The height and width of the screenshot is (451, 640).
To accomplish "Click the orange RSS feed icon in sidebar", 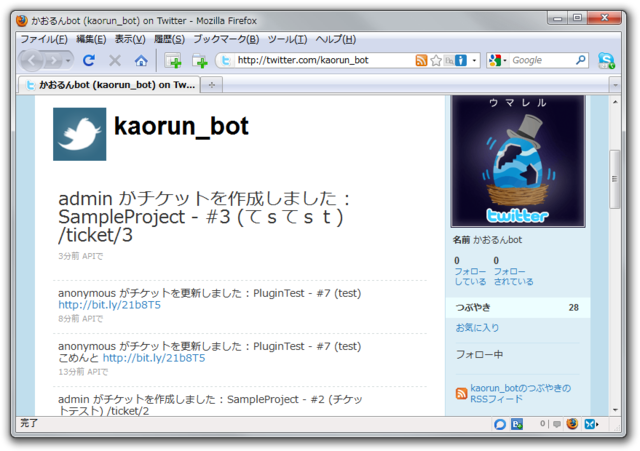I will (x=461, y=393).
